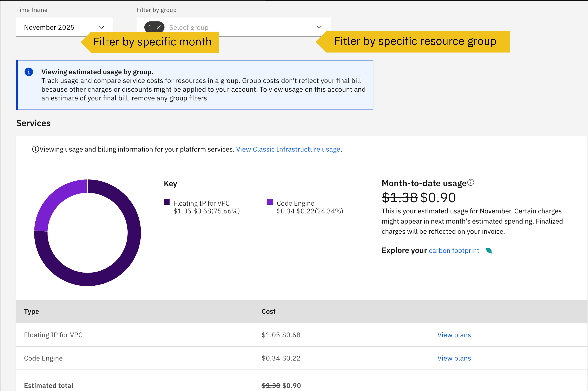Click the green leaf carbon footprint icon
This screenshot has width=588, height=391.
pos(489,251)
